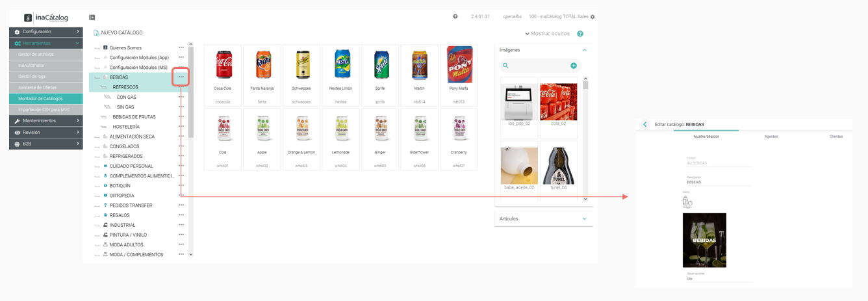Open the help question mark beside version number

point(455,17)
